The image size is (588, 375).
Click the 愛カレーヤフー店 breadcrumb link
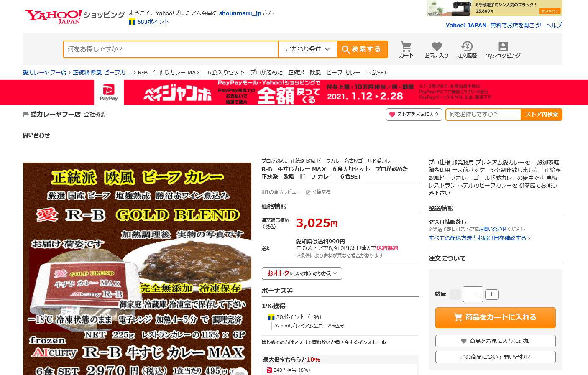(x=44, y=72)
